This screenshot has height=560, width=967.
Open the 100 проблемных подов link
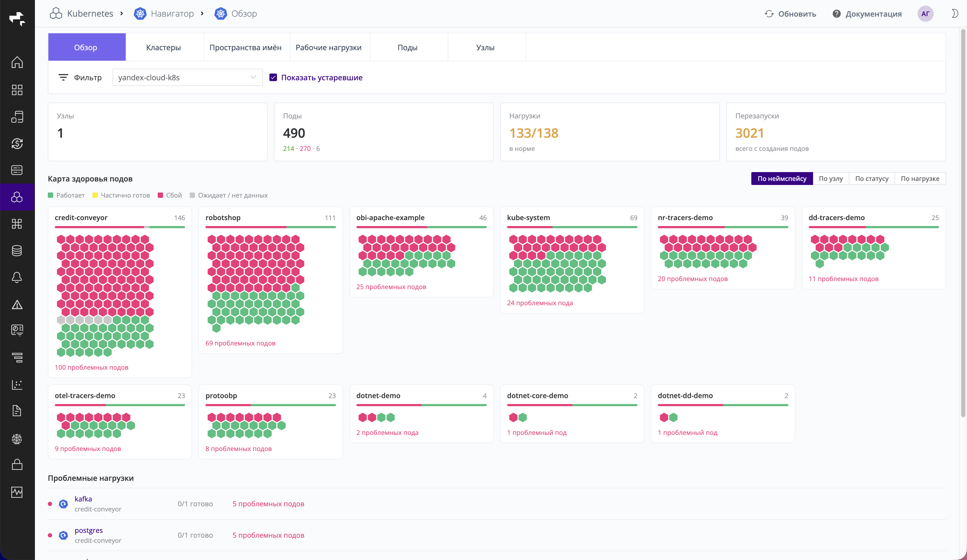click(x=91, y=368)
